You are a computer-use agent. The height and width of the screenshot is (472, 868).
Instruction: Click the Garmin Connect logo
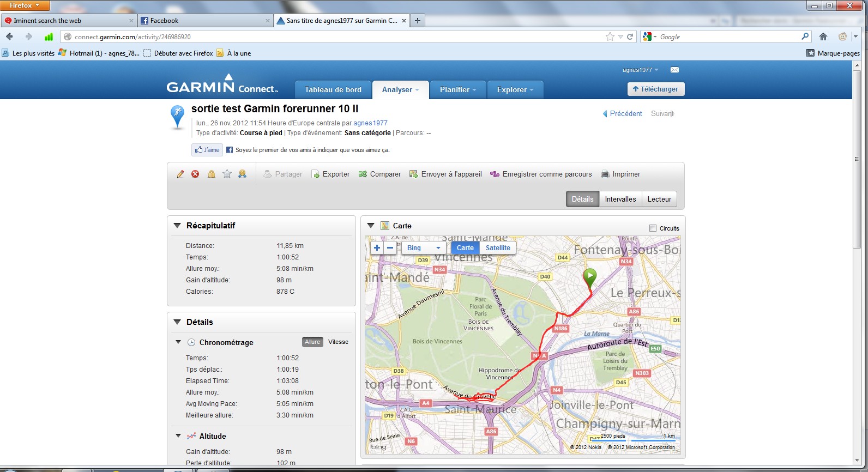[x=222, y=84]
